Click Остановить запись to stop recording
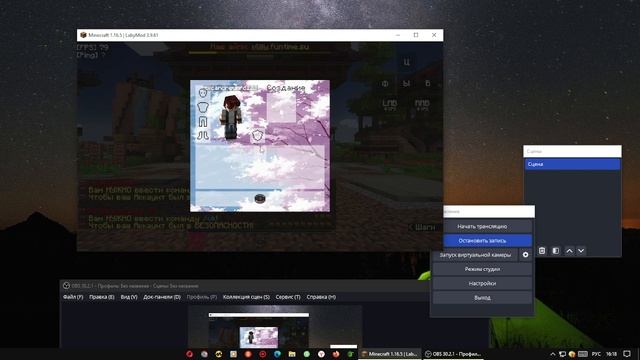 click(487, 240)
